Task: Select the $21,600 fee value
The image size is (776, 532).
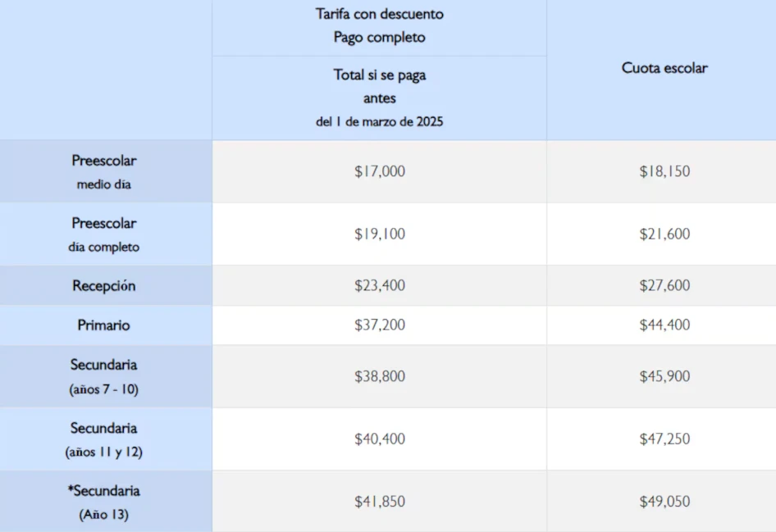Action: (x=664, y=234)
